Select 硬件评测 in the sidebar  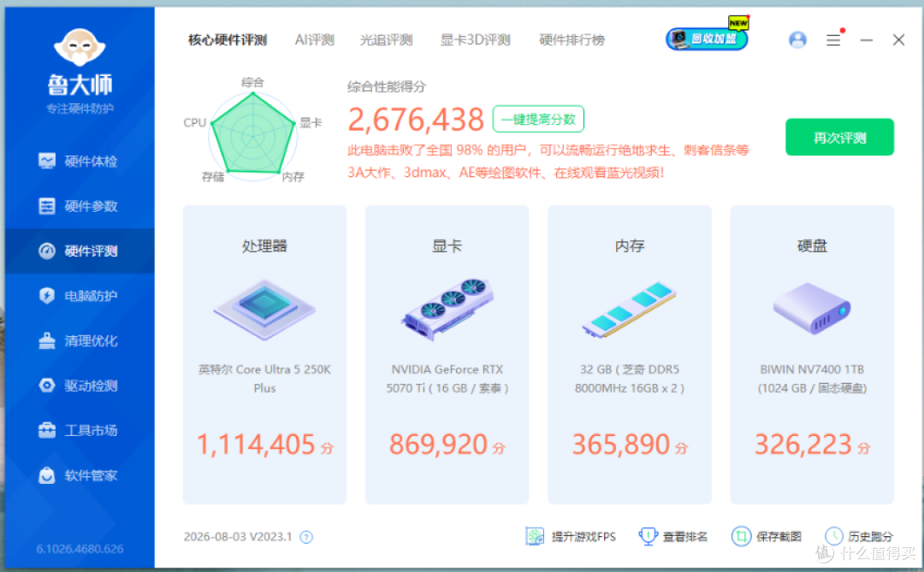coord(80,251)
